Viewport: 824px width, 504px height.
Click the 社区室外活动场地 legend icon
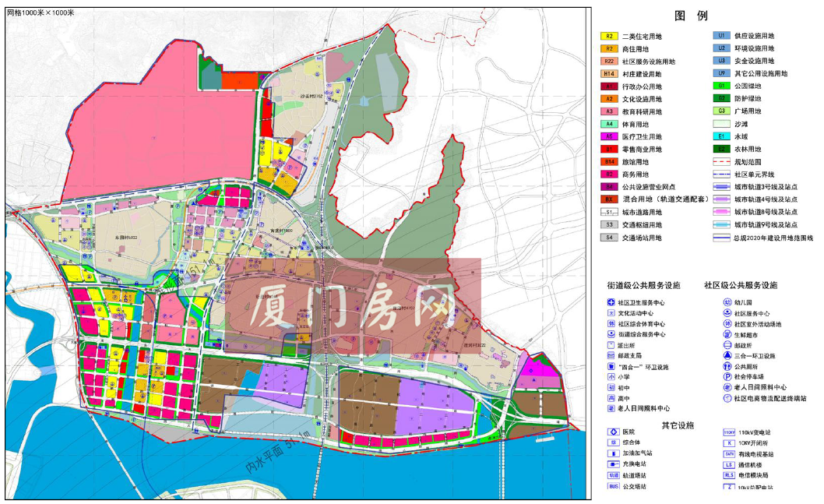tap(727, 324)
